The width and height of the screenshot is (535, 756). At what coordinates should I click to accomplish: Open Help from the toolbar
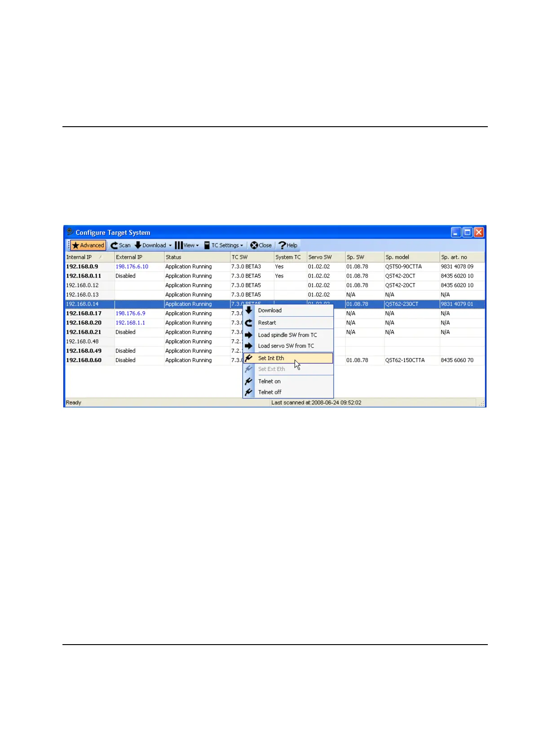(x=288, y=245)
